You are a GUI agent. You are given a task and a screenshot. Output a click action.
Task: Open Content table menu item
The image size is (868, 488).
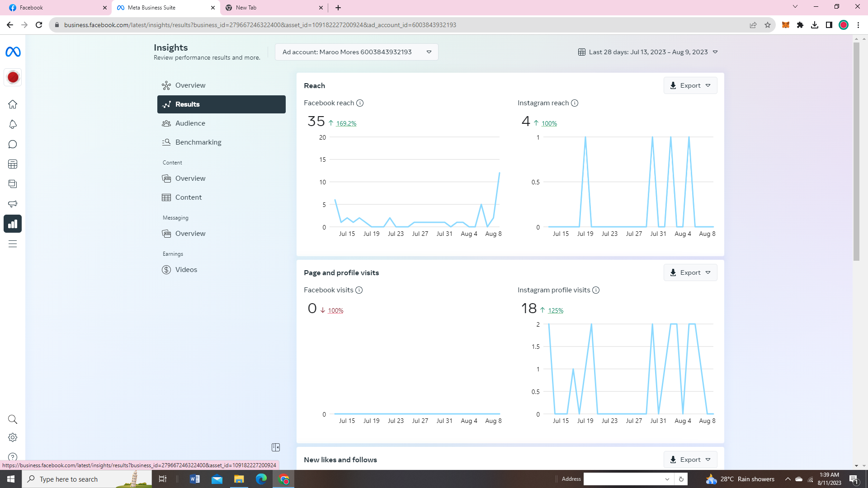point(222,197)
